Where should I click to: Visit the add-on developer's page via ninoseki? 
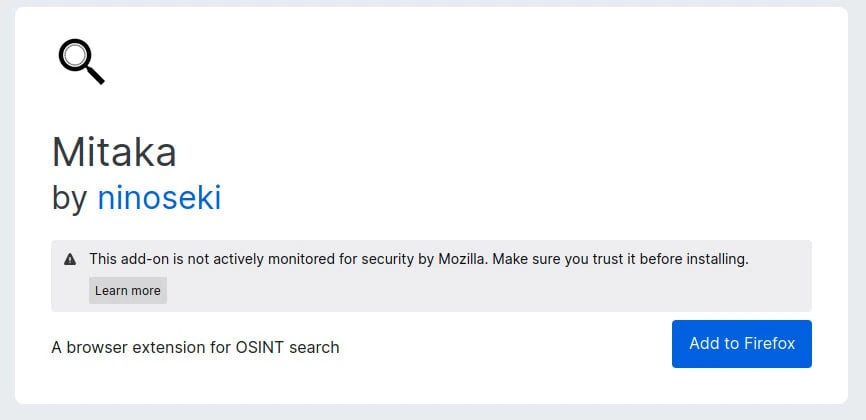coord(159,198)
